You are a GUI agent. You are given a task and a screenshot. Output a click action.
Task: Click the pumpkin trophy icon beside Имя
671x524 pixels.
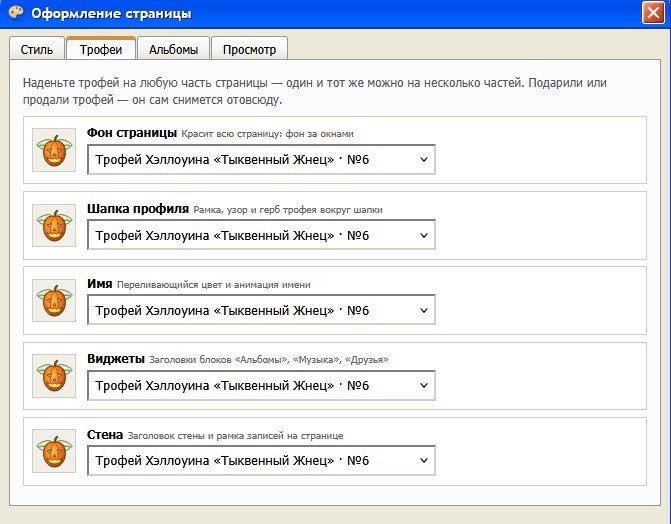54,301
